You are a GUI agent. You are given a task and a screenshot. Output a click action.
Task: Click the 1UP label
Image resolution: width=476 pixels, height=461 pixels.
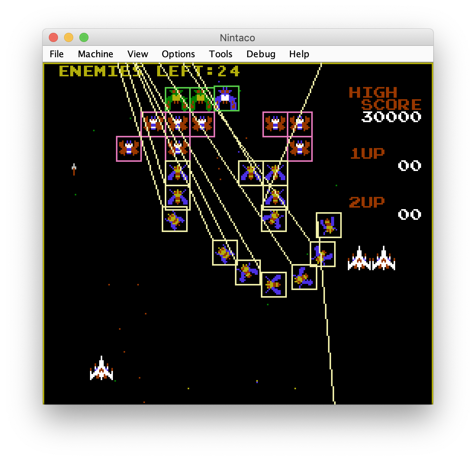click(x=367, y=153)
